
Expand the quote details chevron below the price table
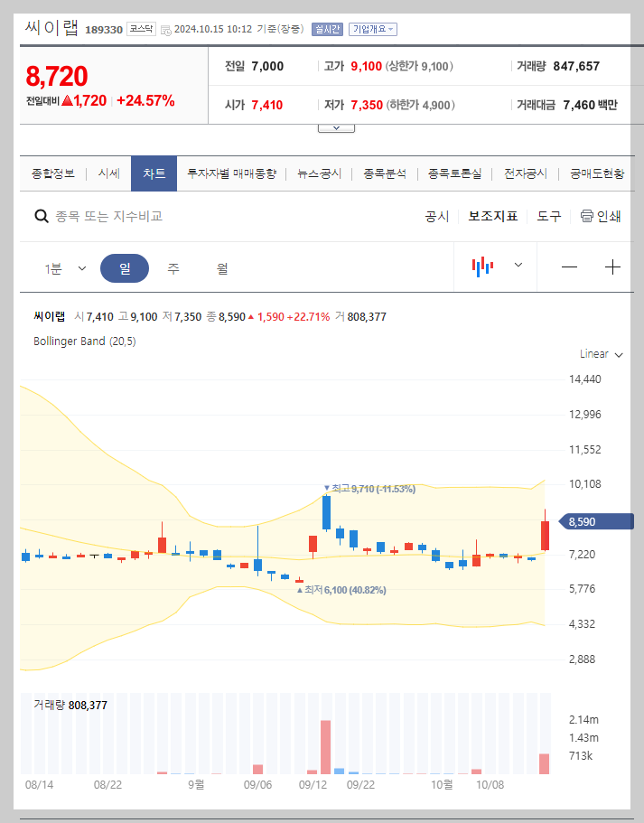pos(336,128)
